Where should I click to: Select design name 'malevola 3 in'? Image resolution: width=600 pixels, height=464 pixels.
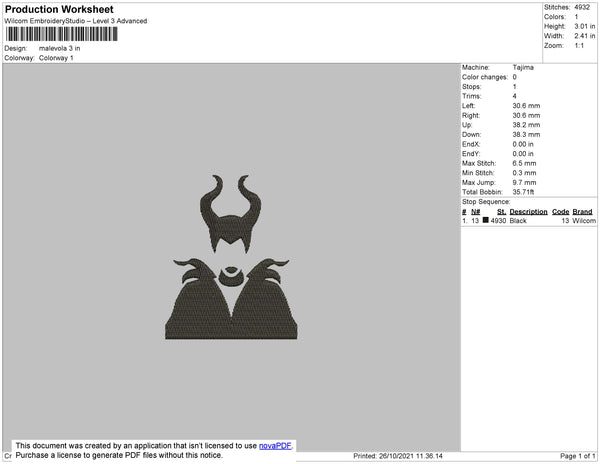click(x=60, y=48)
